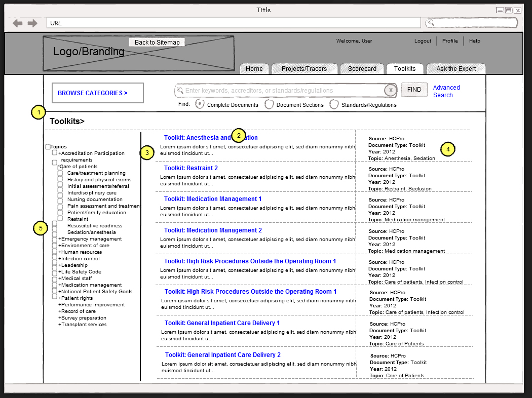The image size is (532, 398).
Task: Tick the History and physical exams checkbox
Action: (x=60, y=180)
